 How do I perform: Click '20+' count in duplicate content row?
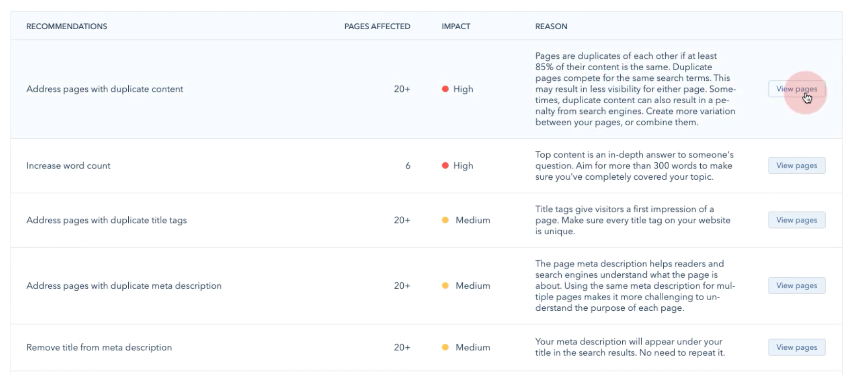click(x=402, y=89)
